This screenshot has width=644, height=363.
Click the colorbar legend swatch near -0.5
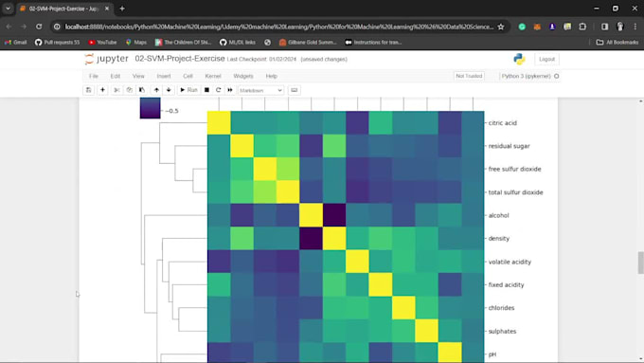[x=150, y=108]
